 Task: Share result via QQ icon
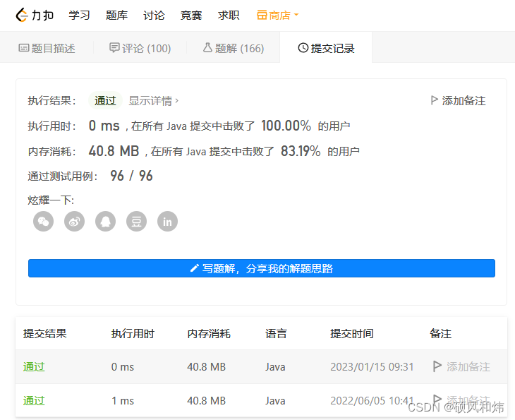tap(105, 221)
